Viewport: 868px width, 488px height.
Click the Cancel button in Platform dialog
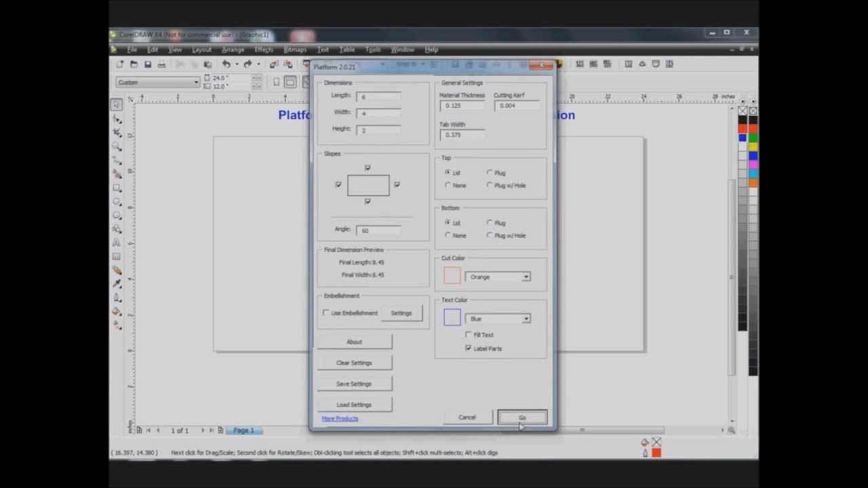[x=467, y=418]
